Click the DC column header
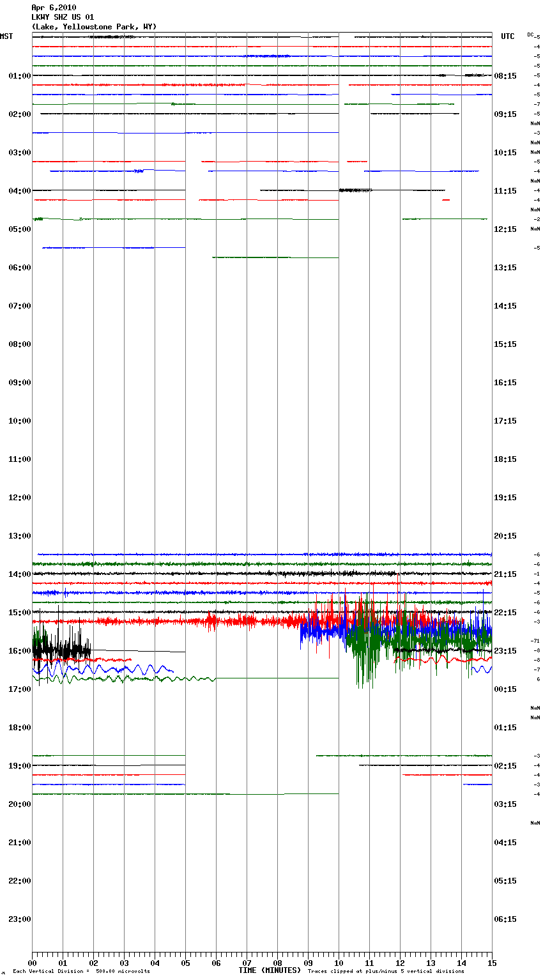This screenshot has width=543, height=980. click(x=530, y=34)
